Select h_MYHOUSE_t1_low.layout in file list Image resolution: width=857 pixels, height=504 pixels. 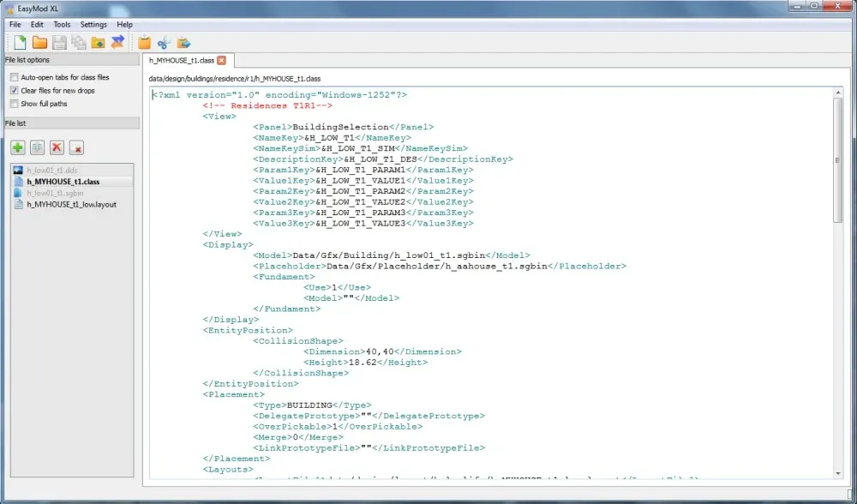[x=72, y=205]
